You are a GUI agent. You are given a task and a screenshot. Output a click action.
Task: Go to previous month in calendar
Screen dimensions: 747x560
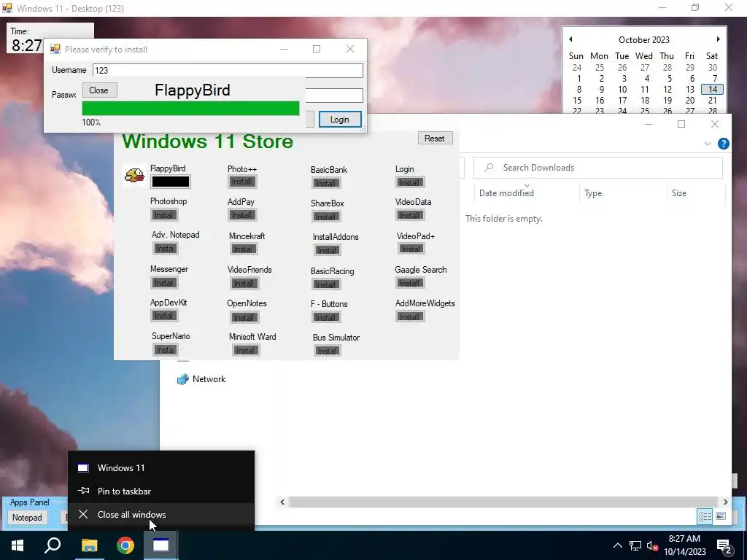pos(570,39)
